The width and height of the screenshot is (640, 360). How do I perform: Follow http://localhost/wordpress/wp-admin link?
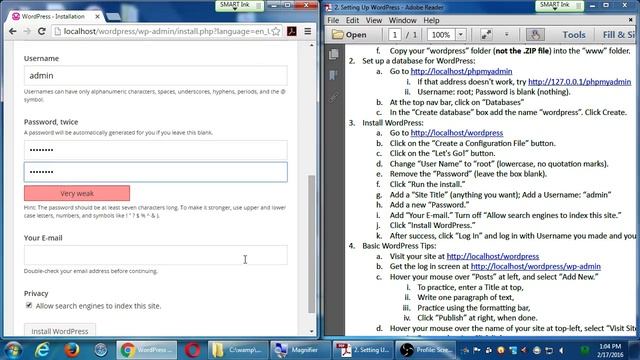[536, 267]
